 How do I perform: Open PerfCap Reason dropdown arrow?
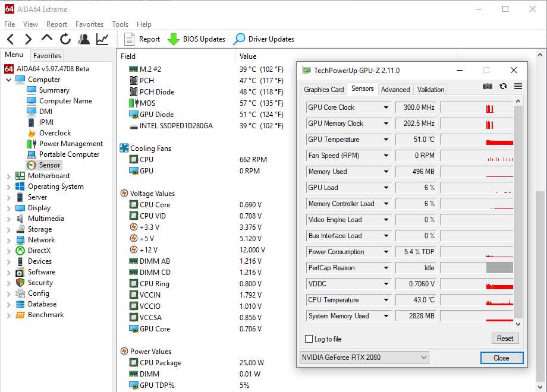[386, 268]
